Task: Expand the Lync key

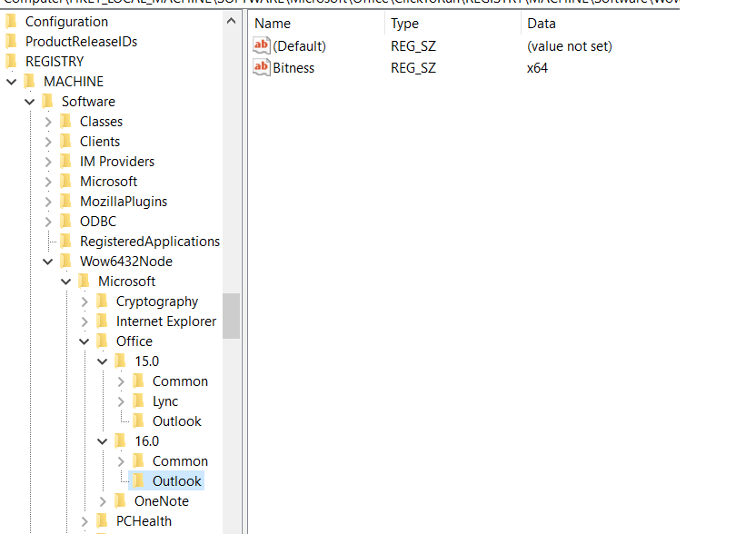Action: click(121, 402)
